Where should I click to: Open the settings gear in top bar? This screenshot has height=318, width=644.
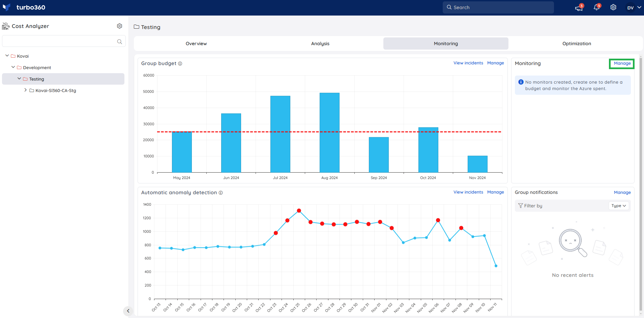coord(613,7)
